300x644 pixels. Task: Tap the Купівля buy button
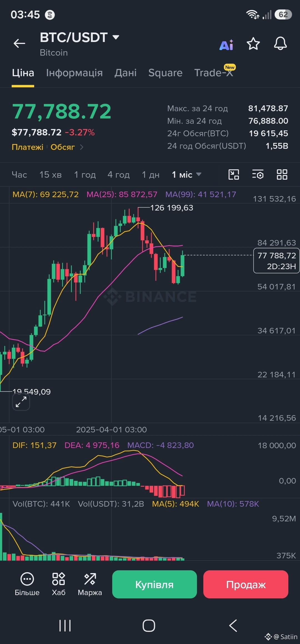pos(154,584)
